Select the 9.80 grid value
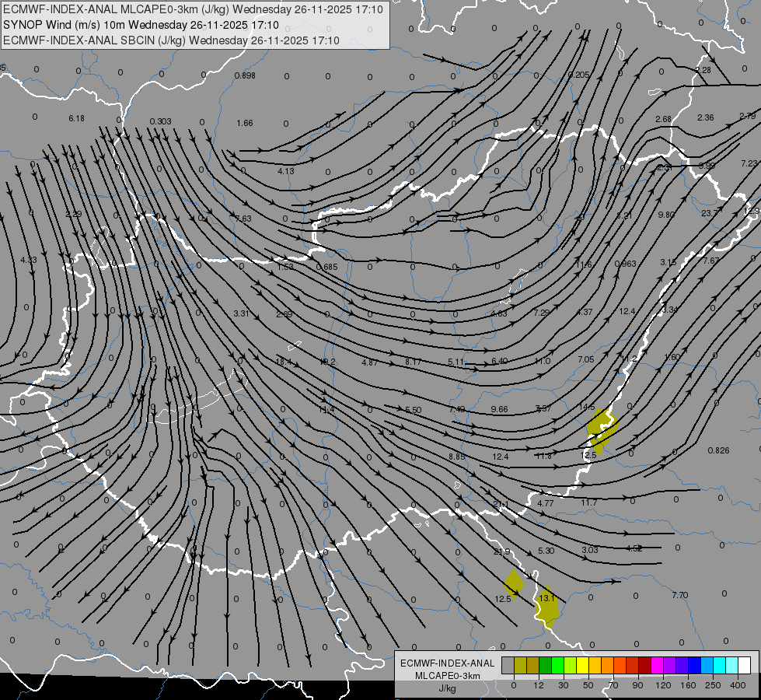The height and width of the screenshot is (700, 761). click(x=666, y=214)
